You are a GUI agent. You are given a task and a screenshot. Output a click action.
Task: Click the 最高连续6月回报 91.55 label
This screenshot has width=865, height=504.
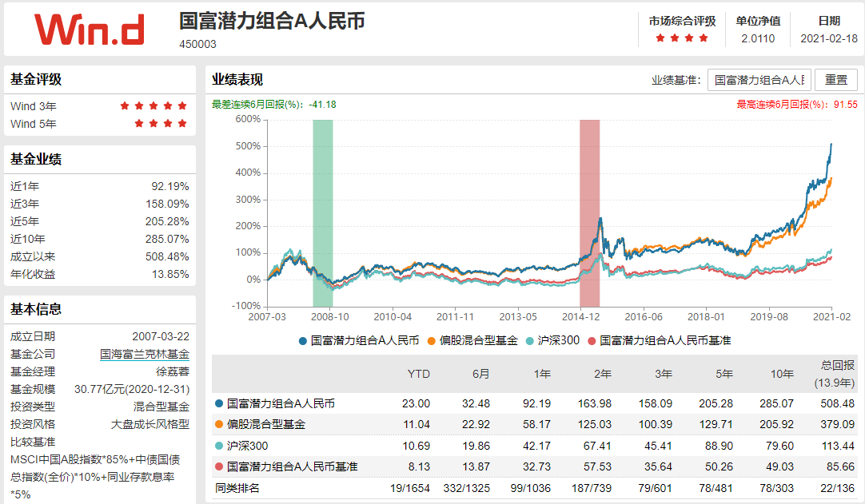[x=797, y=104]
